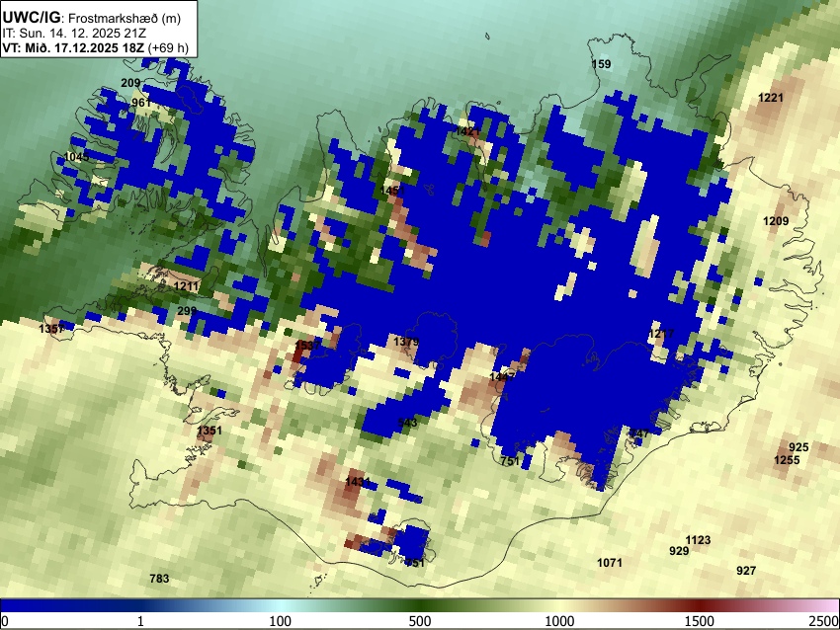Click the 1255 value label on the map
The height and width of the screenshot is (630, 840).
click(x=787, y=460)
